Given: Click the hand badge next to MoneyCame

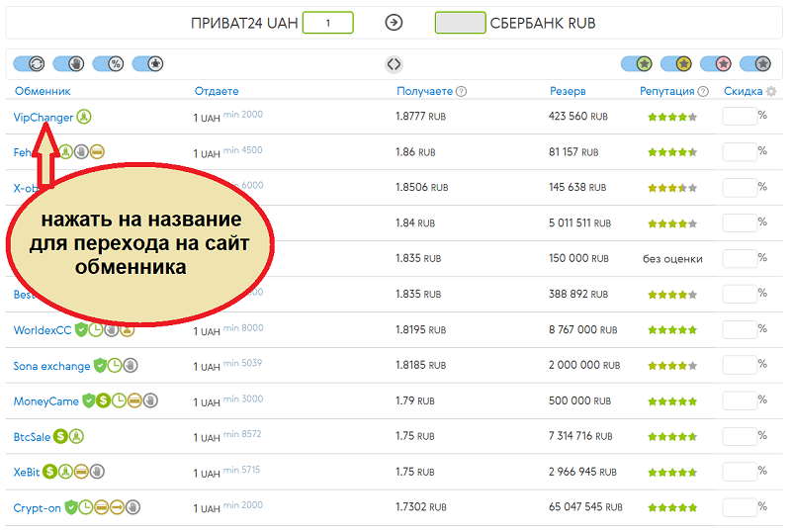Looking at the screenshot, I should pos(150,400).
